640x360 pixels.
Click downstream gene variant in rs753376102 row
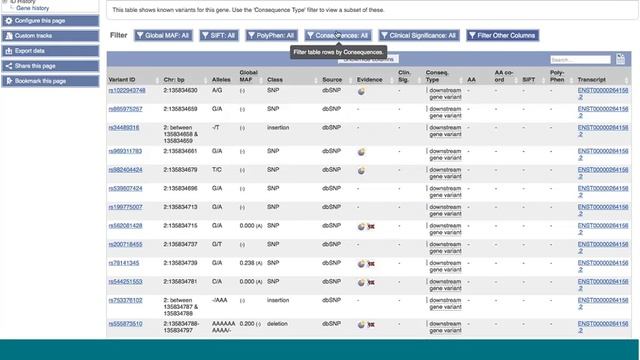(445, 303)
